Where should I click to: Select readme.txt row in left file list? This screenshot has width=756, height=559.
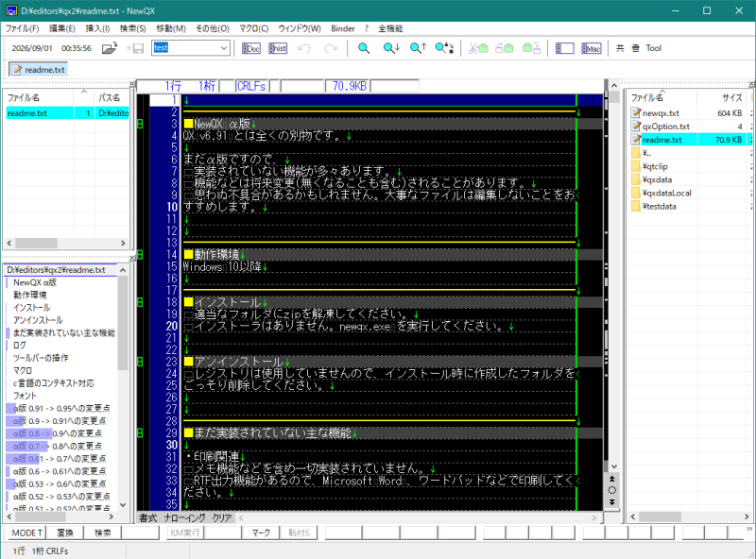(x=66, y=113)
